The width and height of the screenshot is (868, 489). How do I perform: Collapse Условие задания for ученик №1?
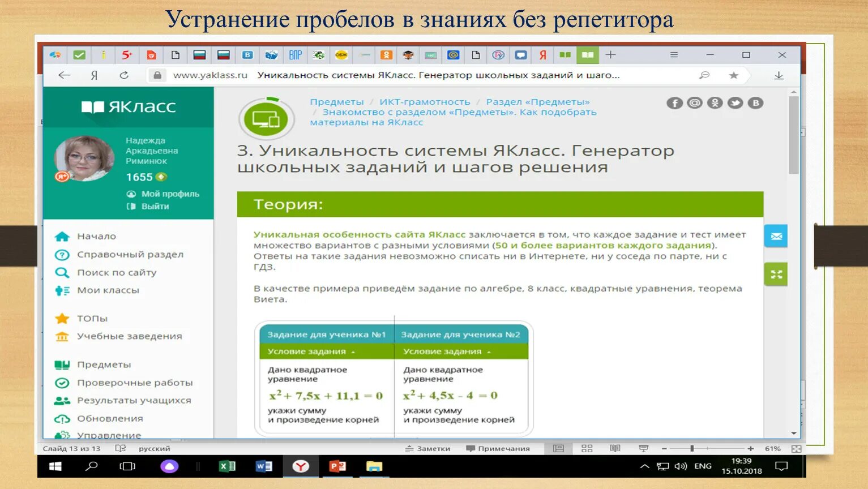click(311, 351)
